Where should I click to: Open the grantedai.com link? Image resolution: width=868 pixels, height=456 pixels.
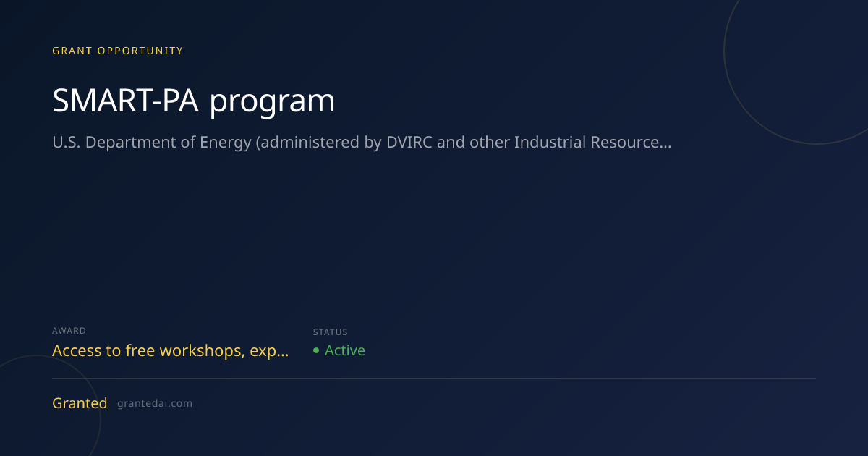155,404
